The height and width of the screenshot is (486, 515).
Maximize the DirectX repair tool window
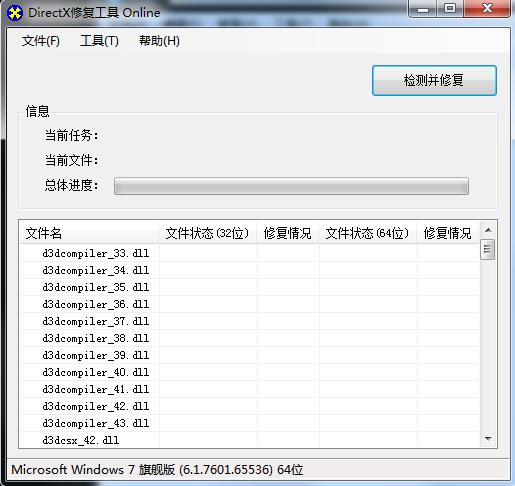[450, 8]
